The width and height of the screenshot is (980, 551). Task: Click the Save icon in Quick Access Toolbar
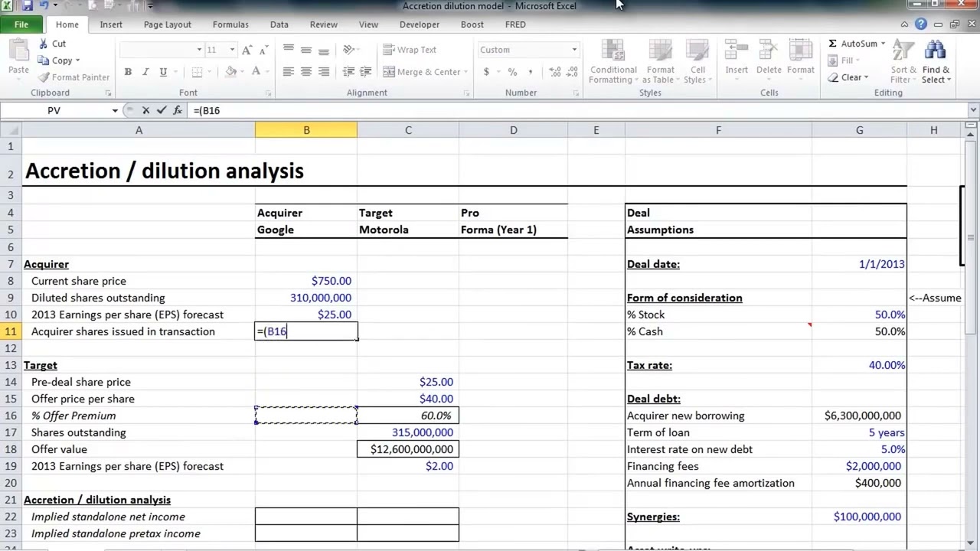28,6
